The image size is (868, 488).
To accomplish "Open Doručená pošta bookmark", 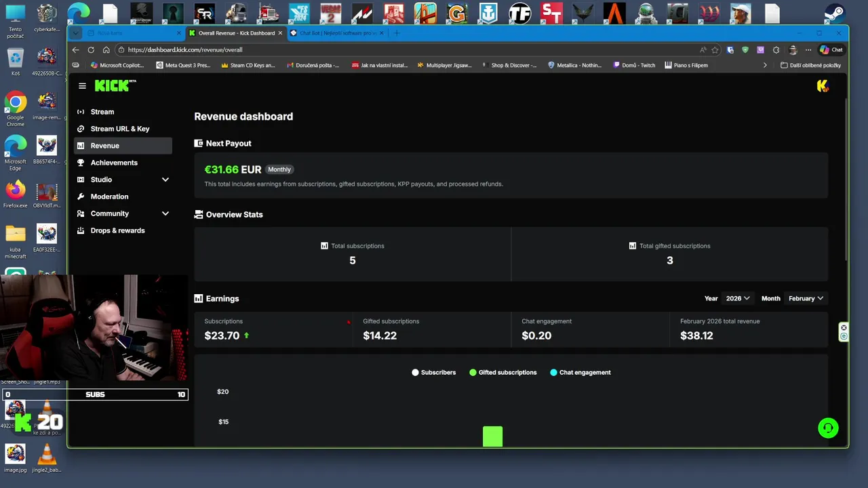I will [313, 65].
